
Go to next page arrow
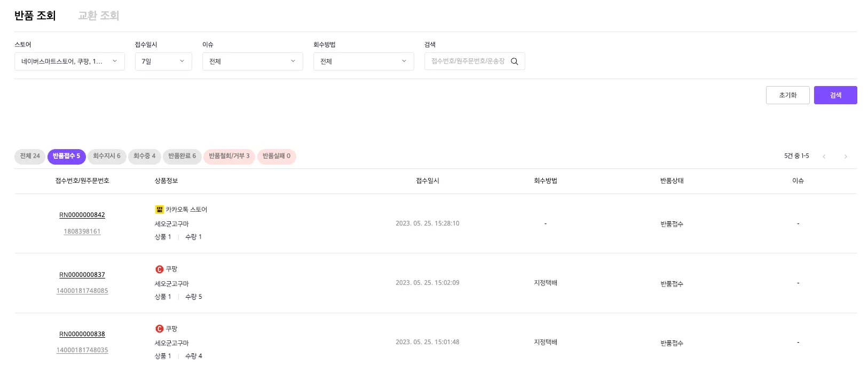point(846,157)
